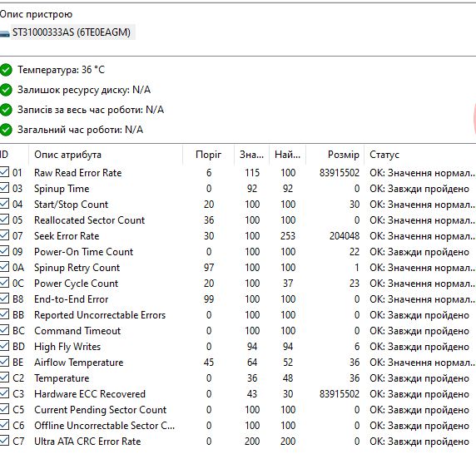This screenshot has width=476, height=454.
Task: Select the End-to-End Error attribute name
Action: click(x=72, y=299)
